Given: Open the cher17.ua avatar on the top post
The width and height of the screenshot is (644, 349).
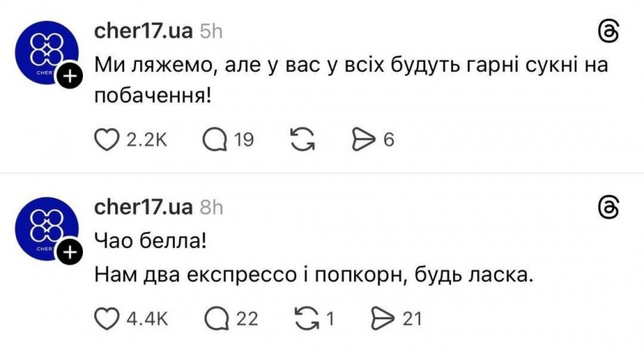Looking at the screenshot, I should click(46, 53).
